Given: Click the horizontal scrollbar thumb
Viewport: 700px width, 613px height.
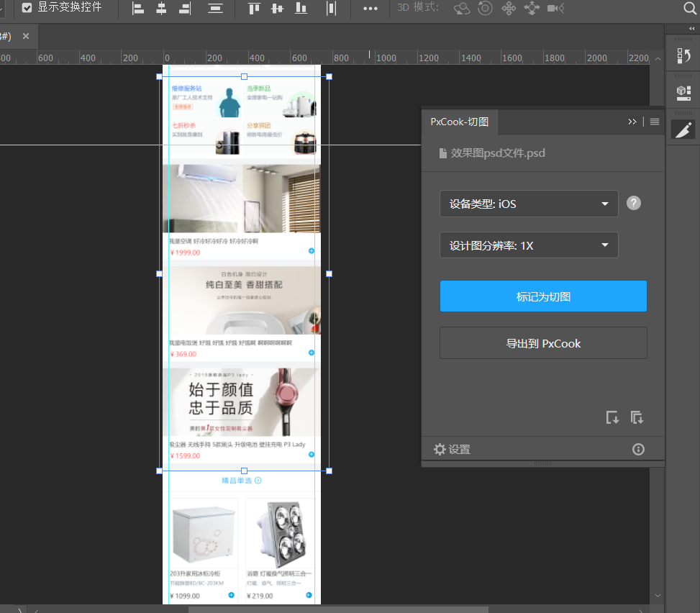Looking at the screenshot, I should (338, 609).
